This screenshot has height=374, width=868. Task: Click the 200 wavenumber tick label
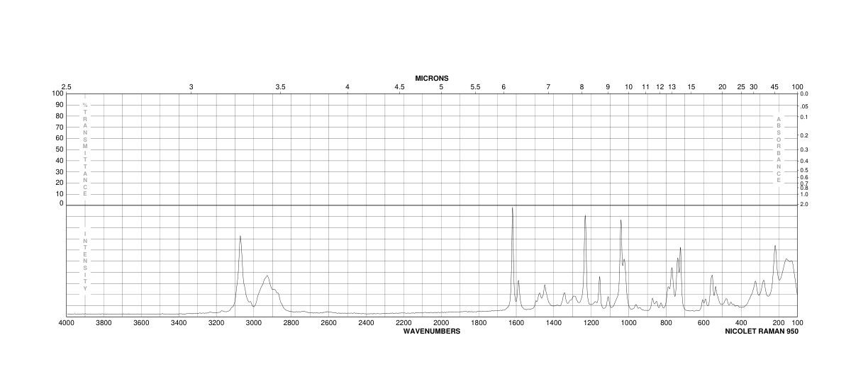coord(778,323)
